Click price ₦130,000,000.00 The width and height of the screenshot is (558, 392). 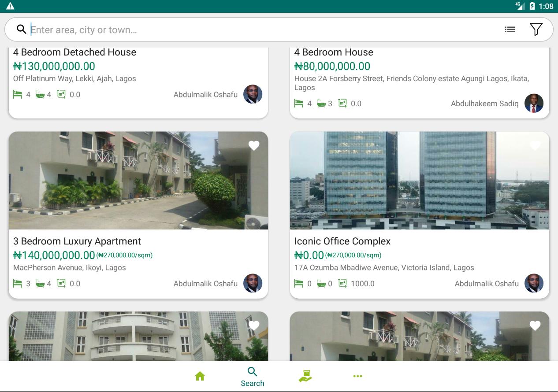[54, 66]
